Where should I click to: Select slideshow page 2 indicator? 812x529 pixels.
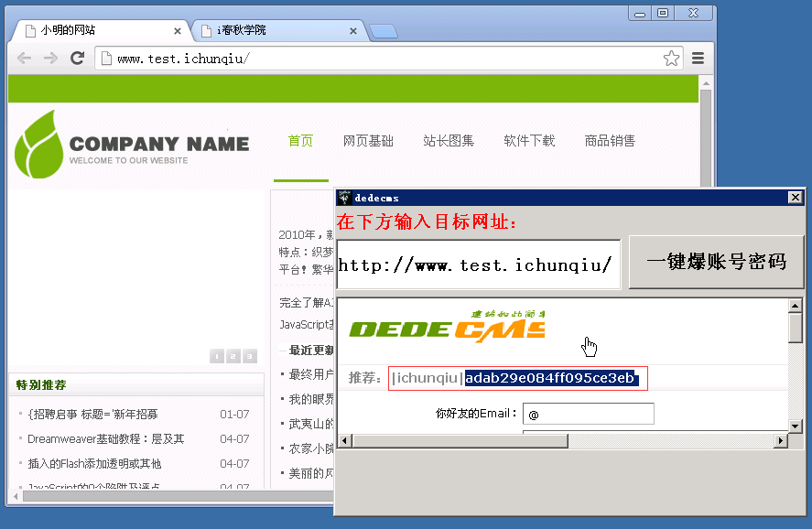(x=233, y=356)
